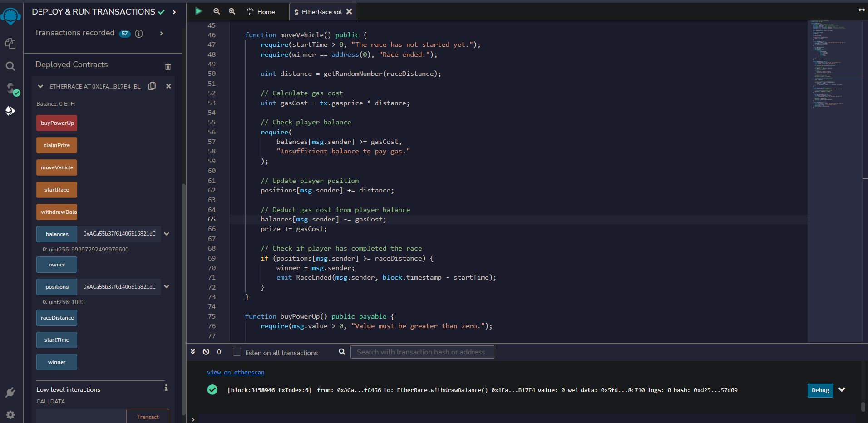
Task: Send low level Transact
Action: click(148, 416)
